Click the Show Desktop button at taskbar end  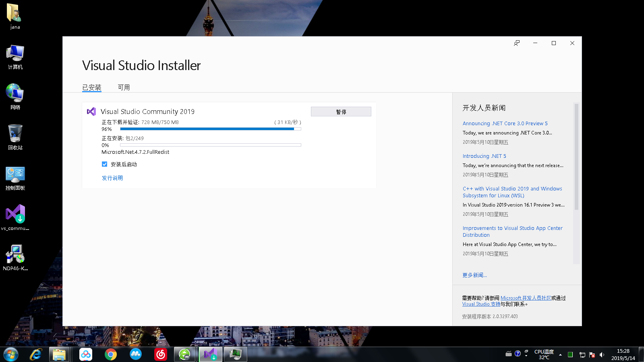(641, 354)
